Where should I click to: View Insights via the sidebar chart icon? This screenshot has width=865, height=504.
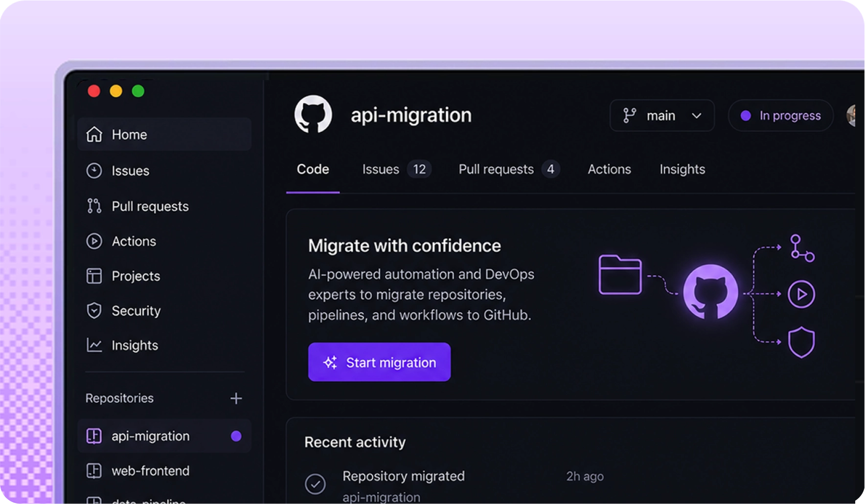94,345
